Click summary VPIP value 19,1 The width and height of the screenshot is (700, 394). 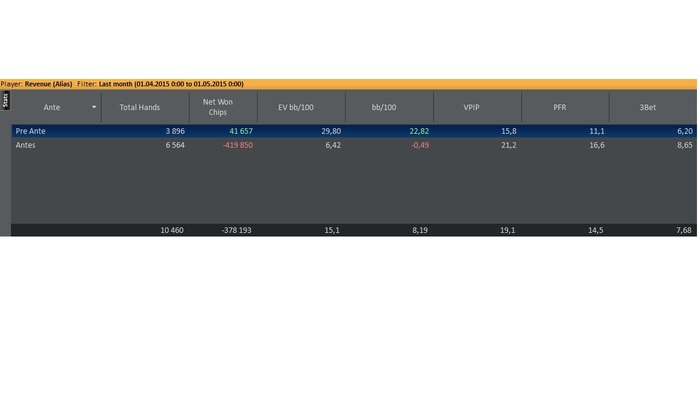tap(507, 230)
